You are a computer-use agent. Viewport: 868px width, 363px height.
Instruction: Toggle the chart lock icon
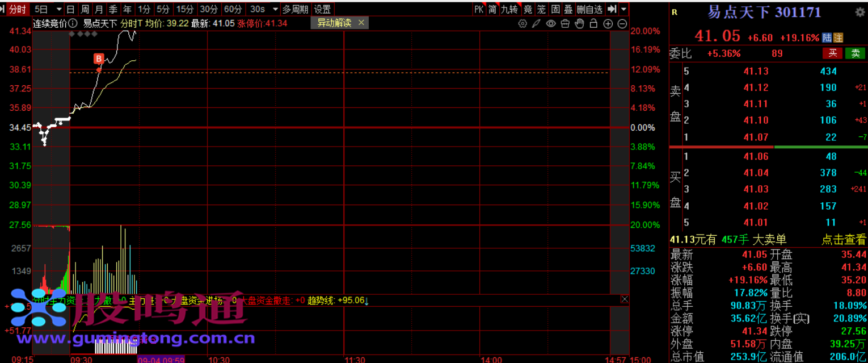(x=593, y=23)
